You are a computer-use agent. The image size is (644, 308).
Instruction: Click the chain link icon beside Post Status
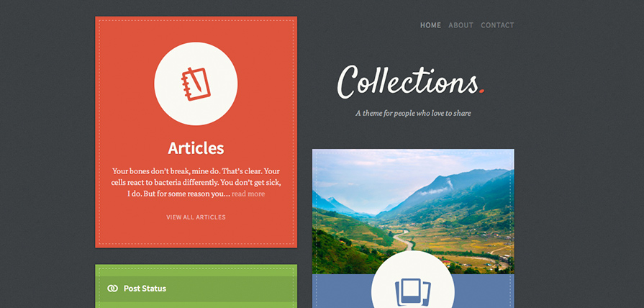(x=112, y=289)
